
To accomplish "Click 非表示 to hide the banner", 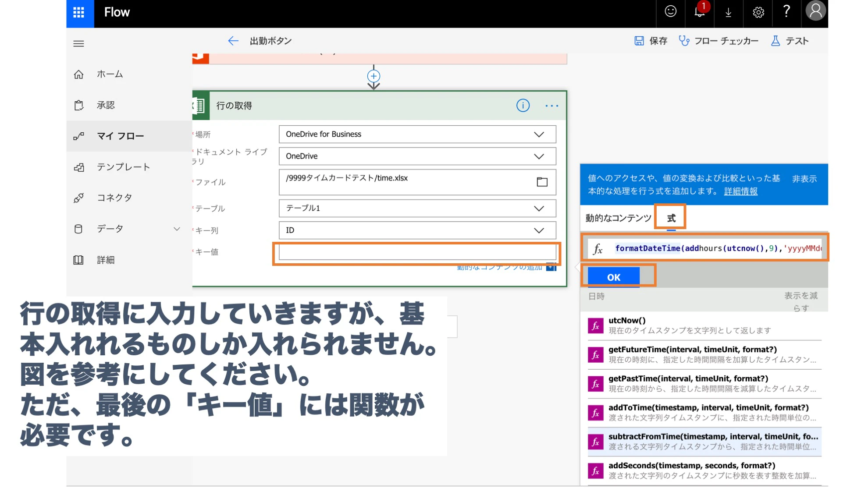I will click(x=804, y=179).
